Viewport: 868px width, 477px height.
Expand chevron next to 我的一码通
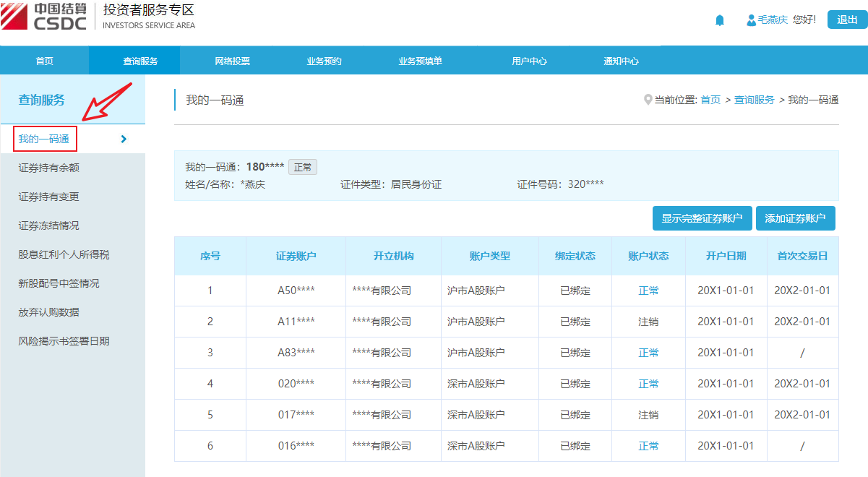(x=124, y=139)
